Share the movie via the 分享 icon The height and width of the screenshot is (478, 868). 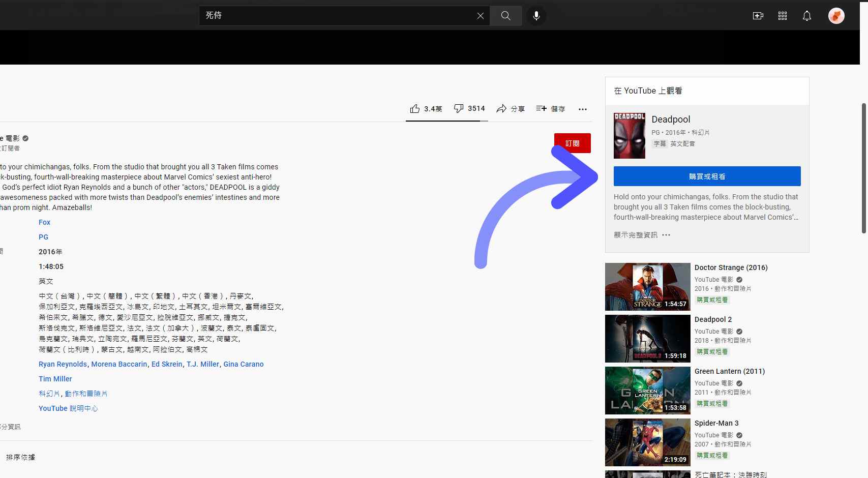511,108
